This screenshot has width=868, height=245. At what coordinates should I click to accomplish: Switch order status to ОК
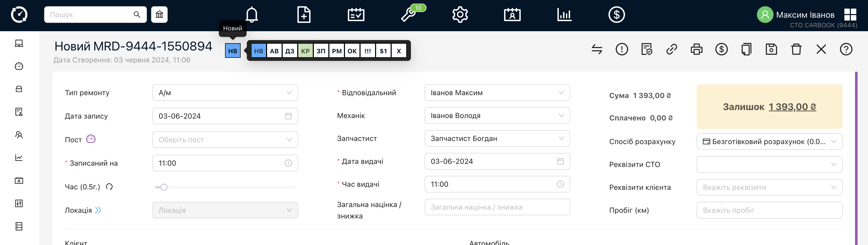tap(352, 51)
